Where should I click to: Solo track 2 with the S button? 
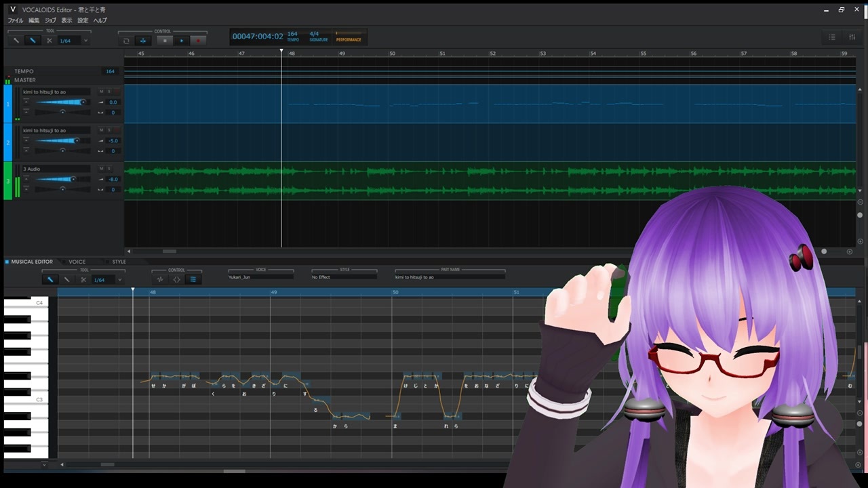pyautogui.click(x=108, y=130)
